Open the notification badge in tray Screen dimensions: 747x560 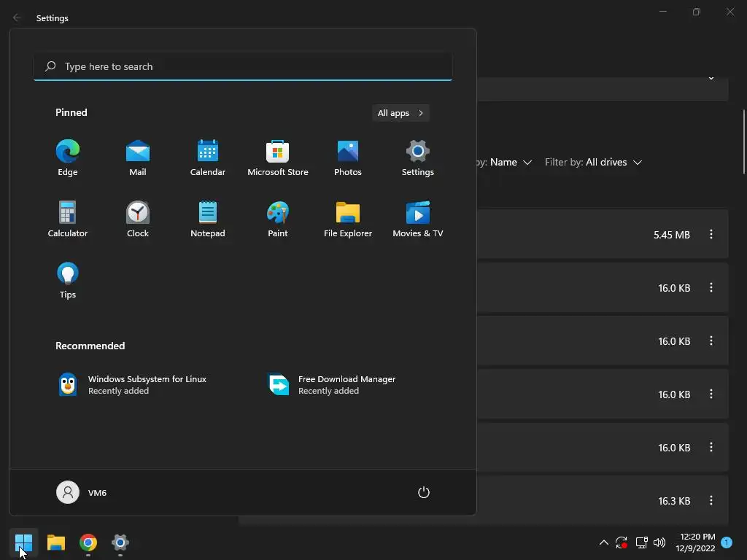(x=727, y=542)
